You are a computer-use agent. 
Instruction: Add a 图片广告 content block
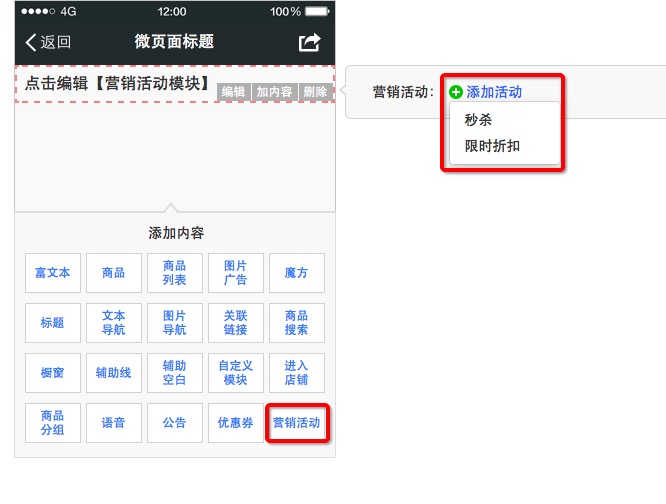coord(236,273)
